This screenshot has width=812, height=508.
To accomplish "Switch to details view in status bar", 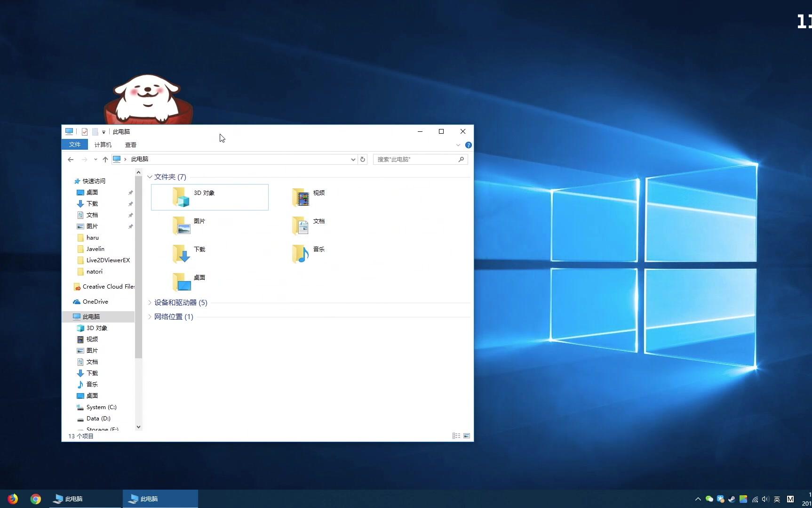I will click(x=455, y=435).
